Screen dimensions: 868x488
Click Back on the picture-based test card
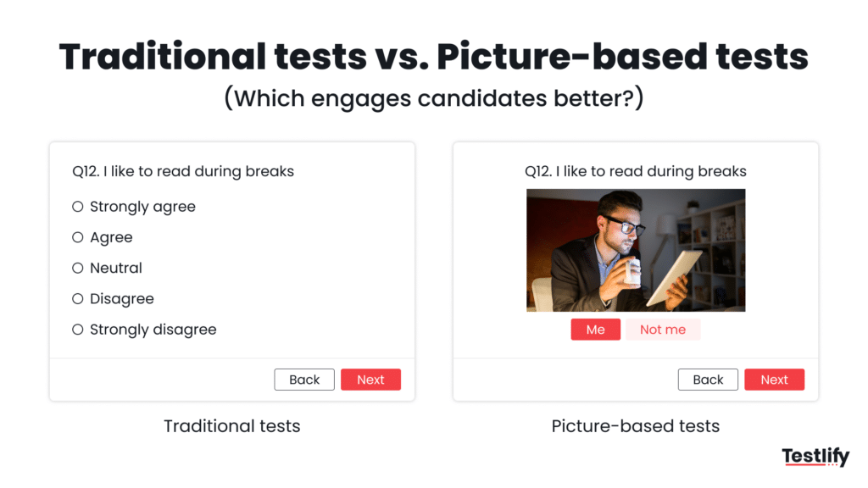pos(708,380)
